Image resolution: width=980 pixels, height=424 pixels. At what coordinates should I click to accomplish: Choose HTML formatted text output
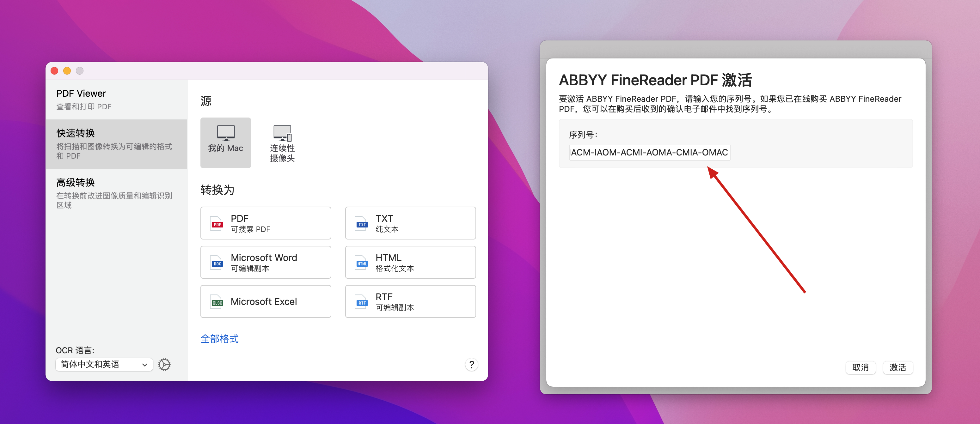coord(410,262)
